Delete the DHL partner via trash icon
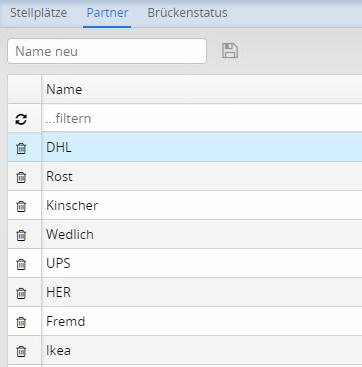Viewport: 362px width, 367px height. point(21,148)
